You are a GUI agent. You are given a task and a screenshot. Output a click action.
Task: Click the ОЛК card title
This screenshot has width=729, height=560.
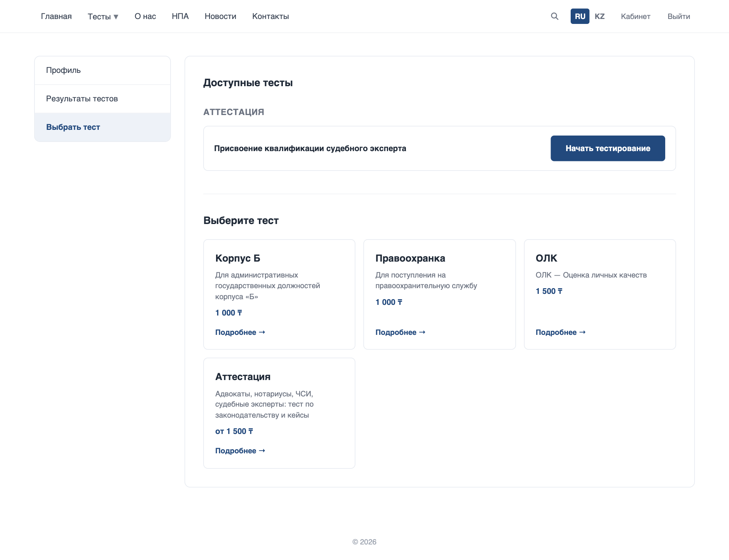coord(546,258)
